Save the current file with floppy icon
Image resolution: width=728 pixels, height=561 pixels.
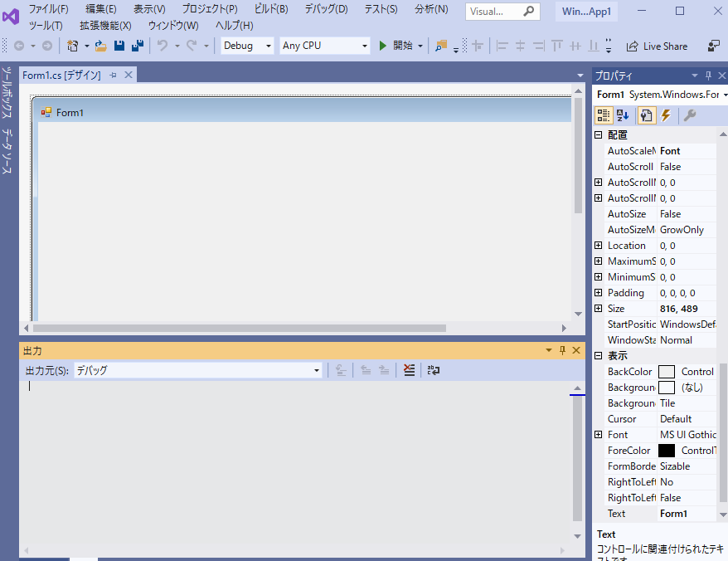(x=119, y=46)
